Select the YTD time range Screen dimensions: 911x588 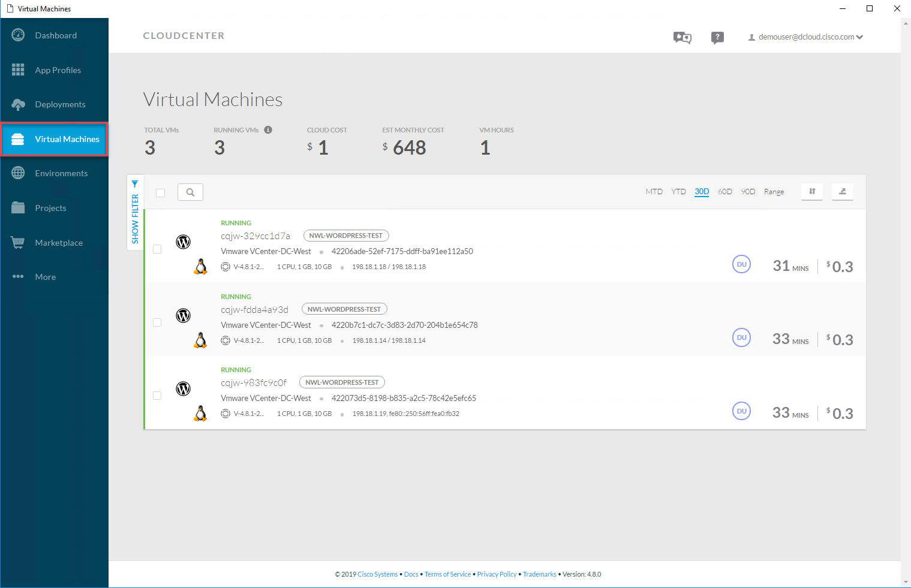[678, 192]
